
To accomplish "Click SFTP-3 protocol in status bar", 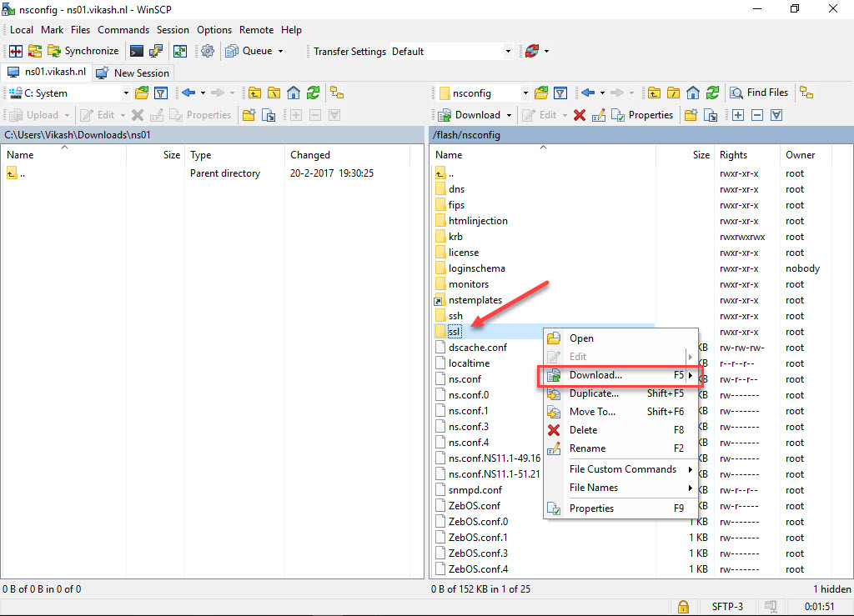I will tap(727, 607).
